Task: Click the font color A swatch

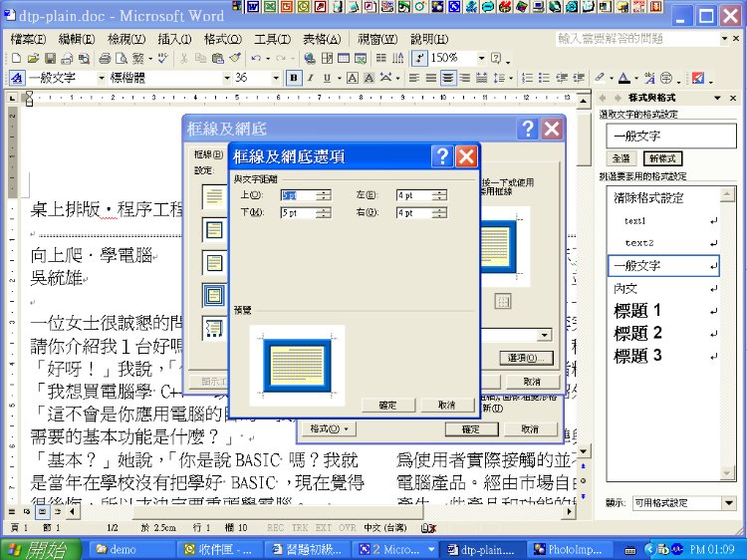Action: pos(624,78)
